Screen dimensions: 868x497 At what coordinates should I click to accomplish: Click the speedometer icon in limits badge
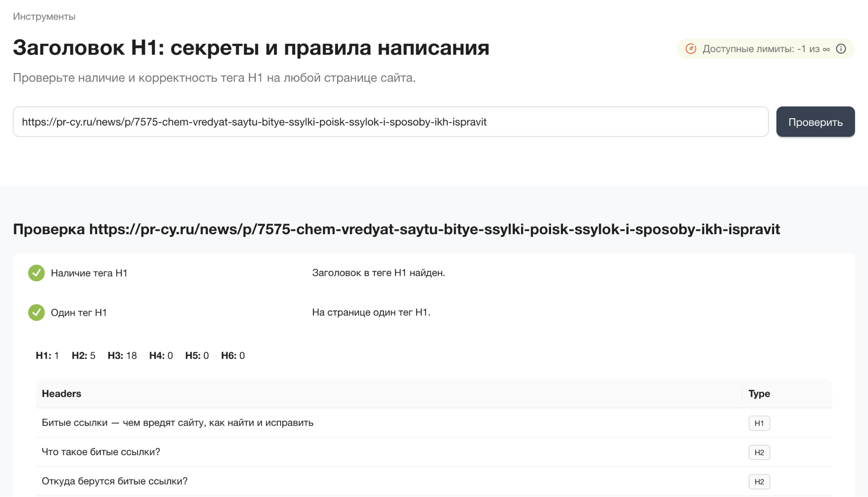691,49
